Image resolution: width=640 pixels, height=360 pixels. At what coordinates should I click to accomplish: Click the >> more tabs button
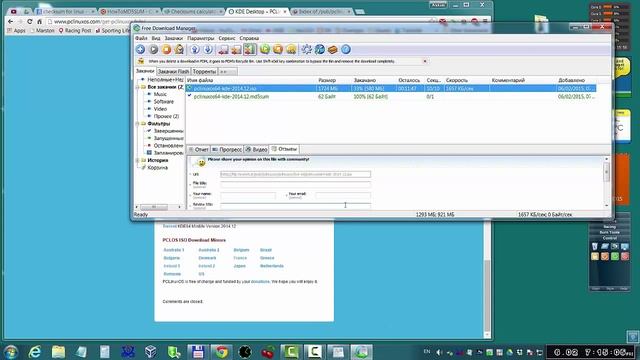pos(228,71)
